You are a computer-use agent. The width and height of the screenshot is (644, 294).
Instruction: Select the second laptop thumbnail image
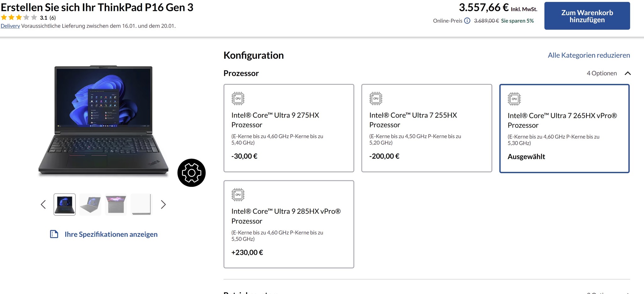[x=90, y=204]
